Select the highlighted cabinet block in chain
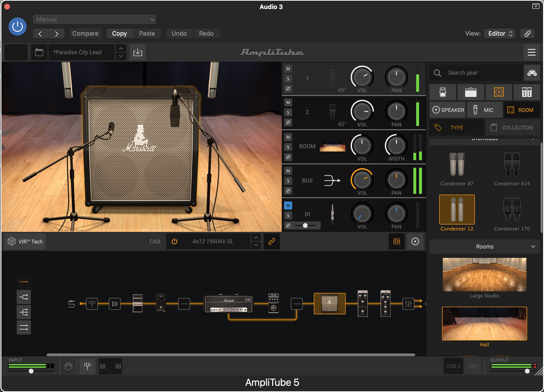 click(329, 303)
